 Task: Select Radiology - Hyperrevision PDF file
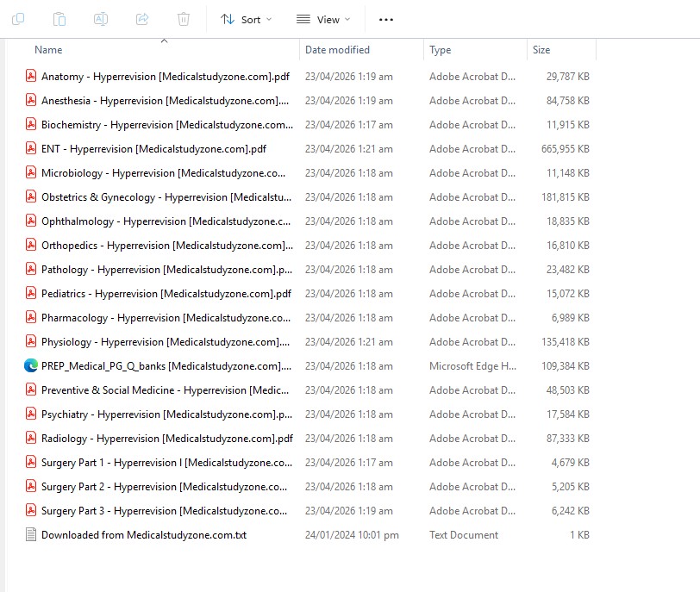tap(166, 439)
